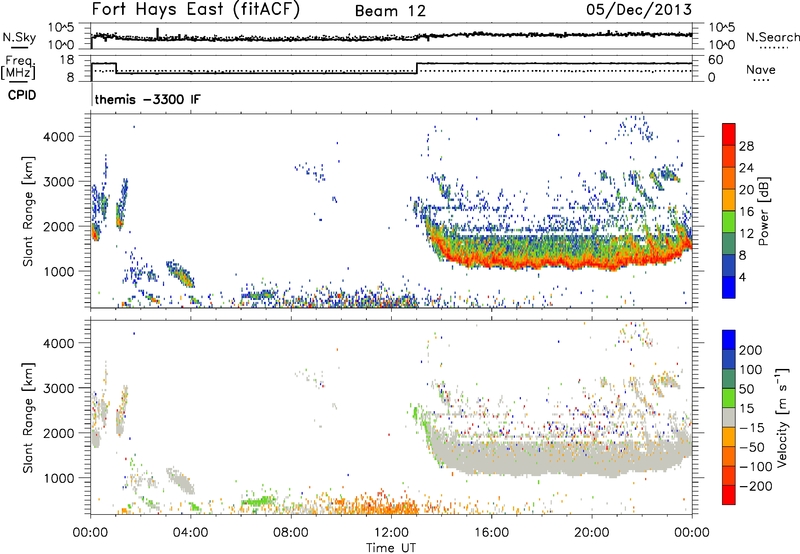
Task: Click the 4 tick on power colorbar
Action: pyautogui.click(x=743, y=277)
